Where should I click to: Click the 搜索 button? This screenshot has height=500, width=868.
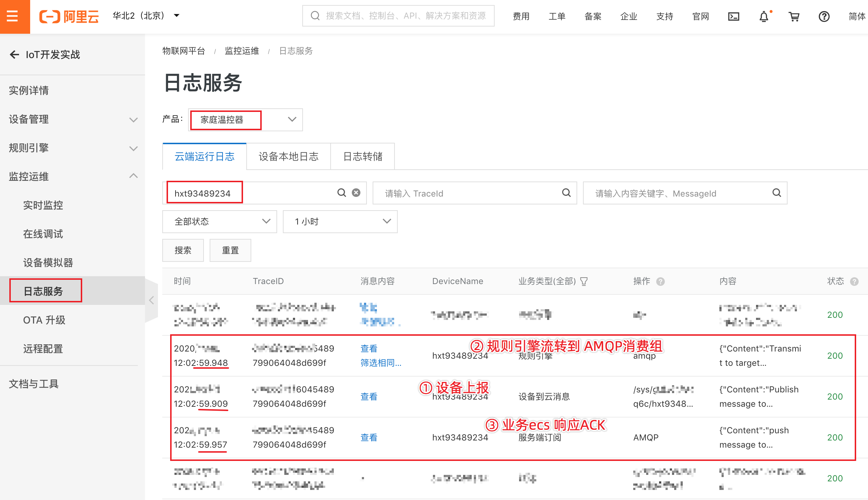(183, 250)
